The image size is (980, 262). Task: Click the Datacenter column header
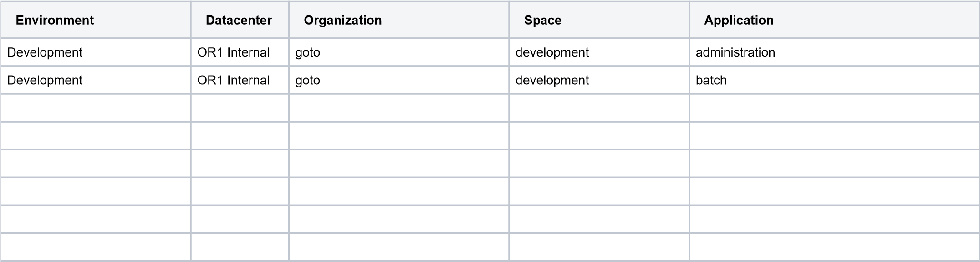[239, 20]
